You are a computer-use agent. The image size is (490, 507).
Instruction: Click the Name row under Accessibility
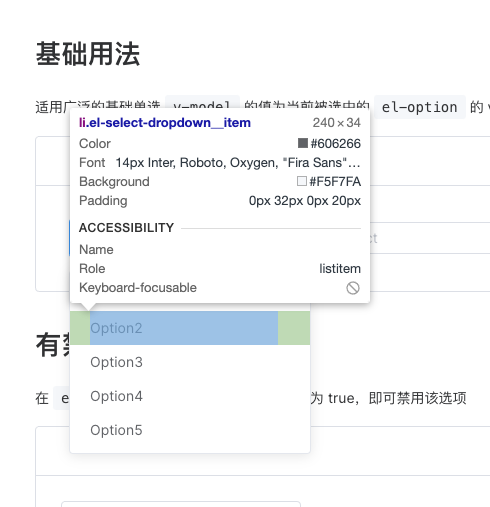pyautogui.click(x=220, y=250)
